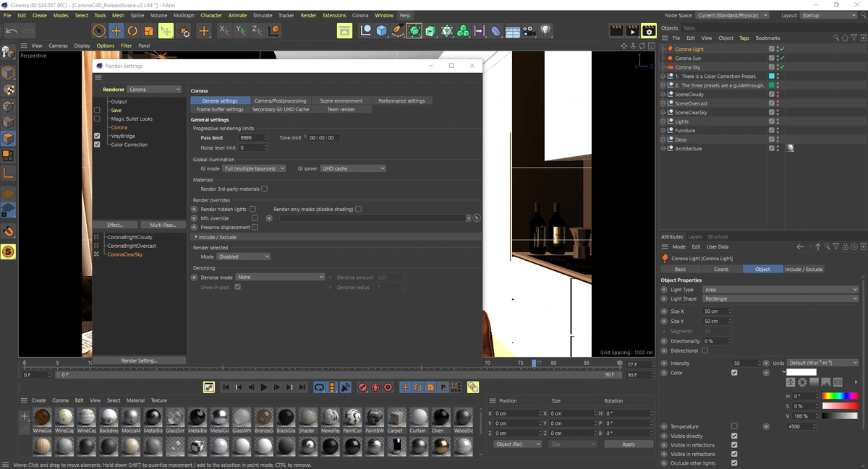Screen dimensions: 868x469
Task: Click the yellow S icon in left palette
Action: point(8,251)
